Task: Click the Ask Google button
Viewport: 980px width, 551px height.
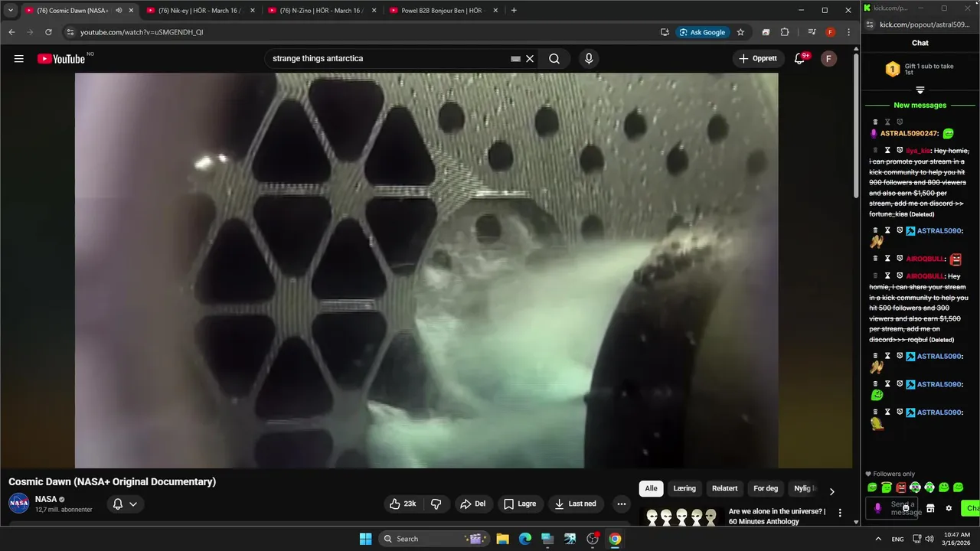Action: [702, 32]
